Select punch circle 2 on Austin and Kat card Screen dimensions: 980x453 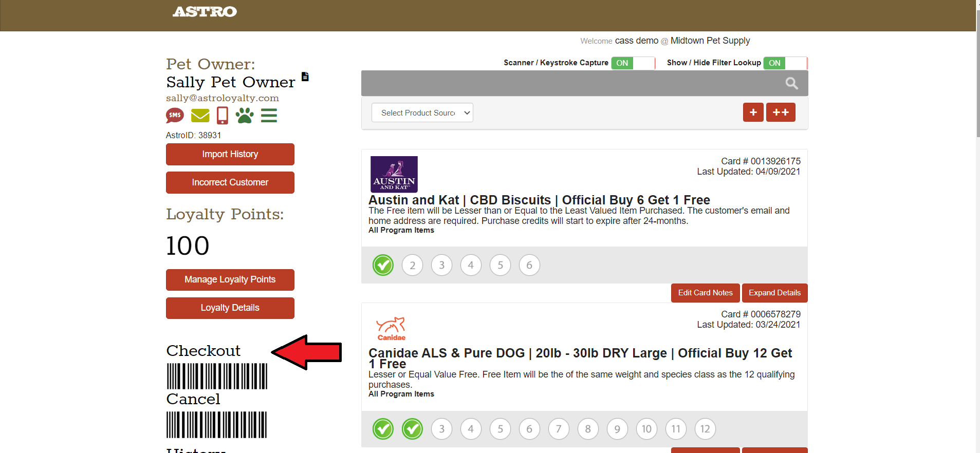[x=412, y=265]
